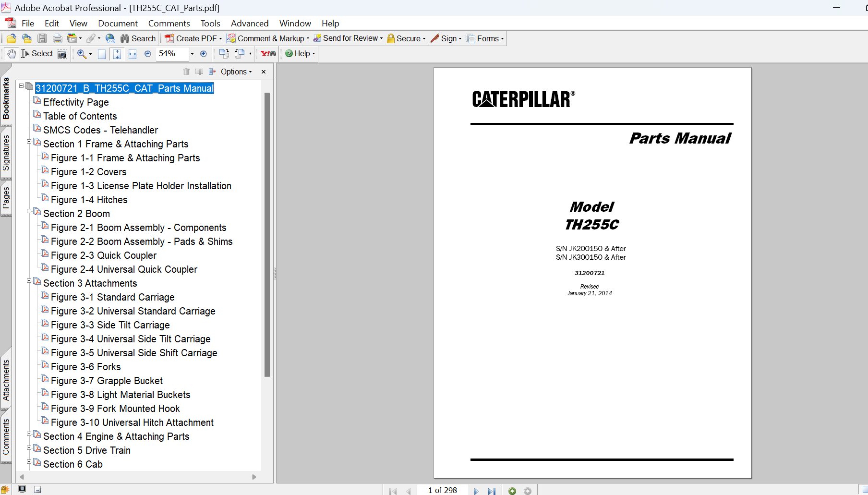The image size is (868, 495).
Task: Click the security lock status icon
Action: [x=5, y=490]
